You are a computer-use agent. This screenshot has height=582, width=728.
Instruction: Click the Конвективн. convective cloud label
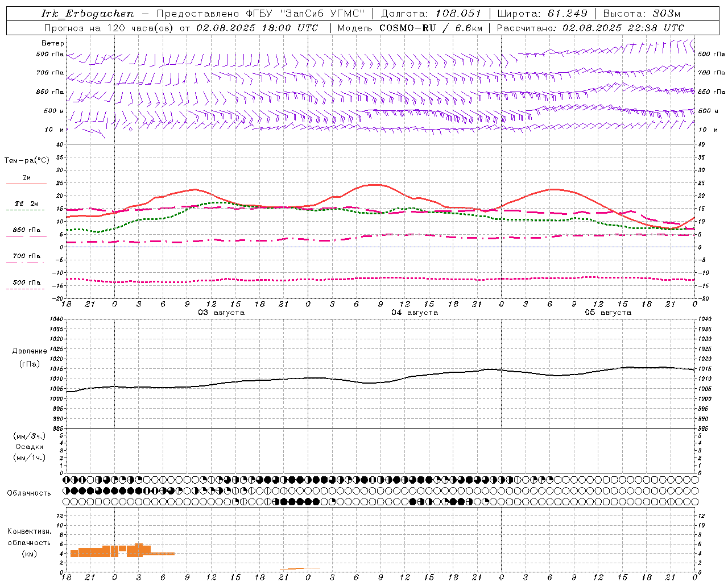coord(30,531)
